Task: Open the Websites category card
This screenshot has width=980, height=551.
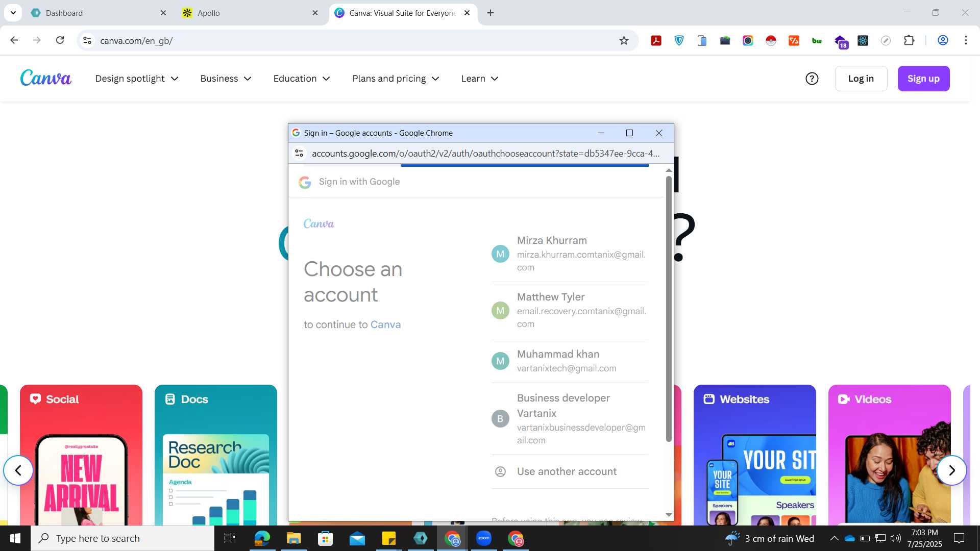Action: (755, 455)
